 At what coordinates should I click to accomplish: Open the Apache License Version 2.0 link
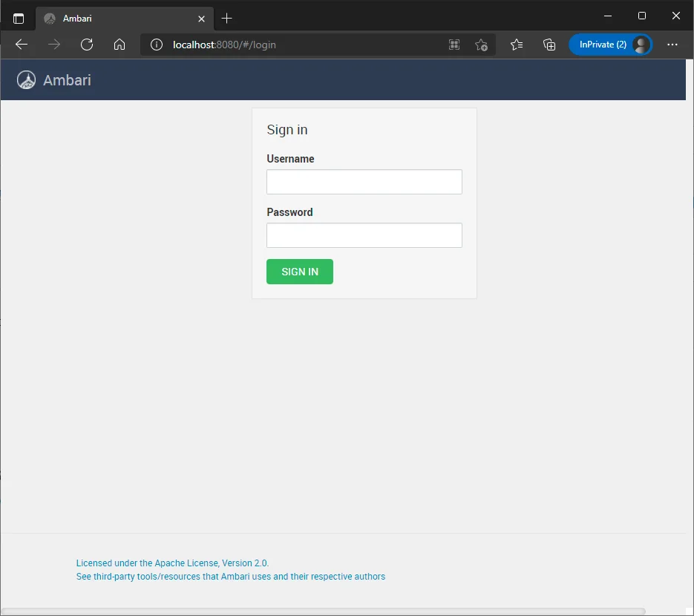click(x=172, y=563)
